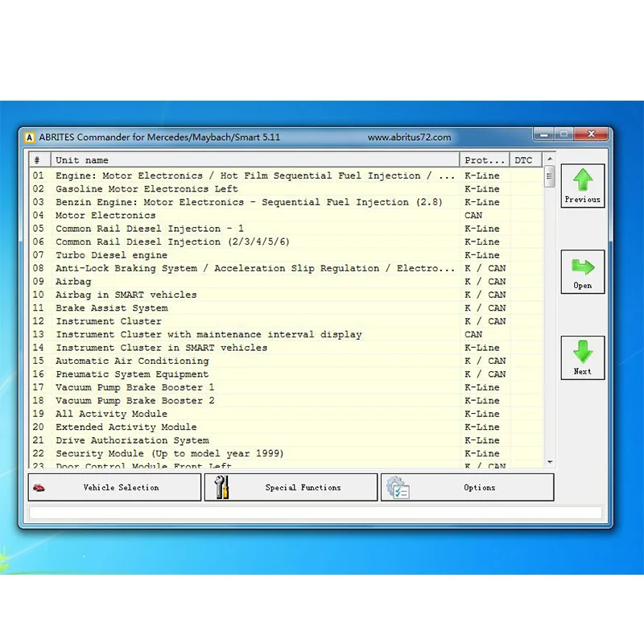This screenshot has width=644, height=644.
Task: Select row 01 Engine: Motor Electronics Hot Film
Action: (x=287, y=175)
